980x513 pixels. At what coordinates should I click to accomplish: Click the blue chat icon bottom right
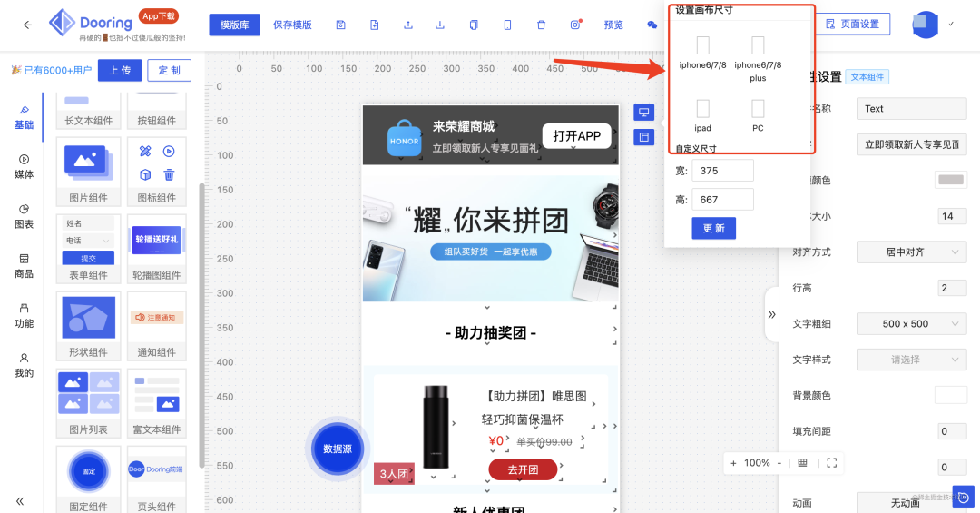pyautogui.click(x=963, y=498)
